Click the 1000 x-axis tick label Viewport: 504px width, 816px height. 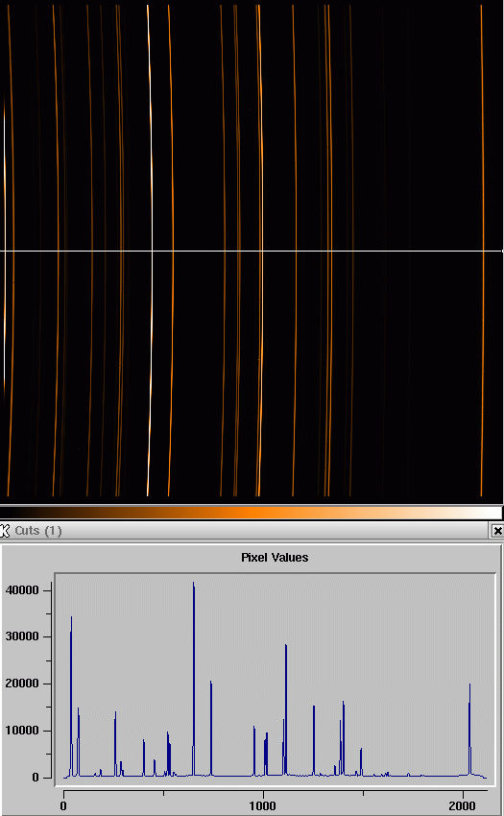[x=262, y=806]
